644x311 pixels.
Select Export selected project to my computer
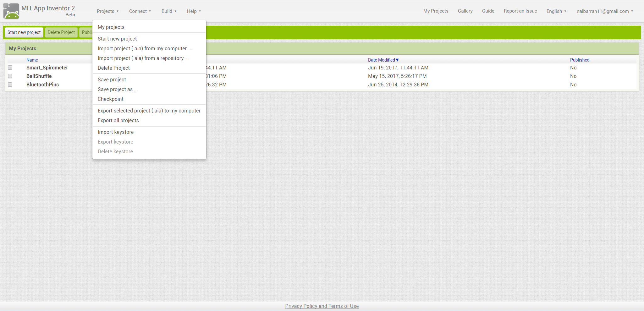(149, 111)
